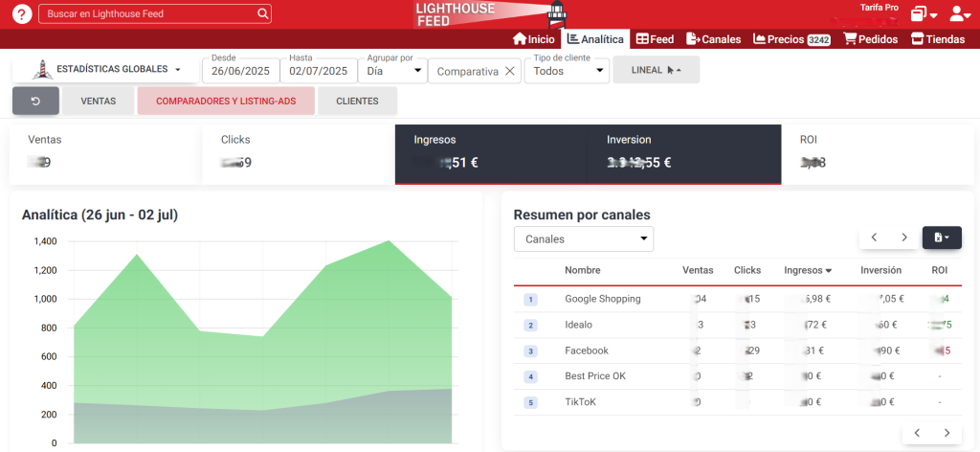The image size is (980, 452).
Task: Select the Idealo row
Action: tap(738, 325)
